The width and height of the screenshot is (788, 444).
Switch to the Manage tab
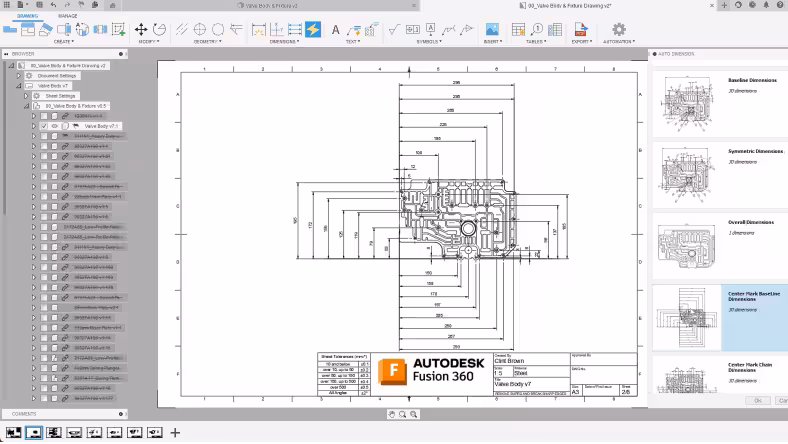(x=67, y=16)
